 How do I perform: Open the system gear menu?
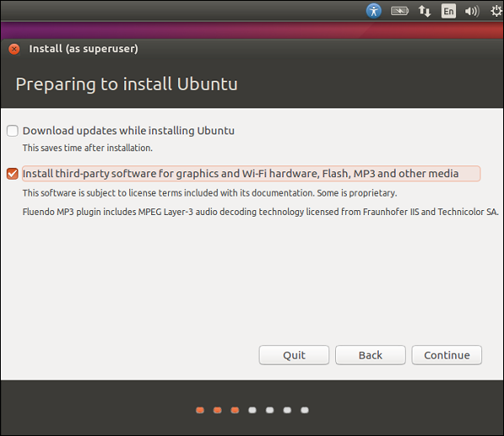[x=496, y=11]
